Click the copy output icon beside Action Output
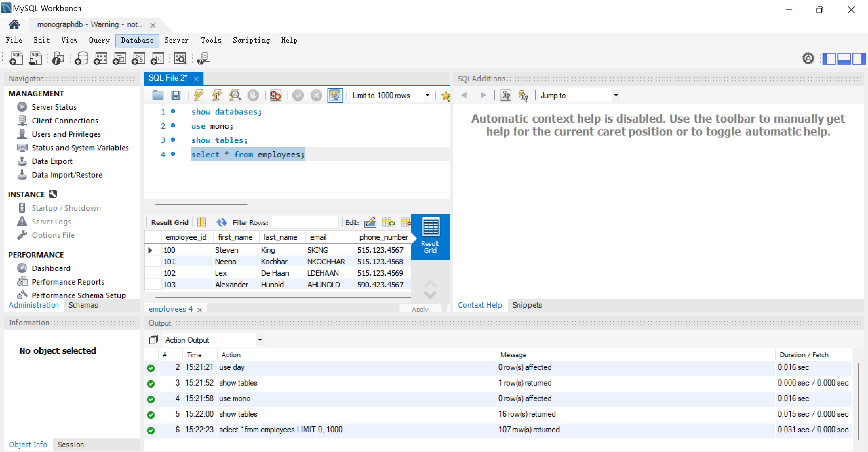Screen dimensions: 868x452 point(154,340)
